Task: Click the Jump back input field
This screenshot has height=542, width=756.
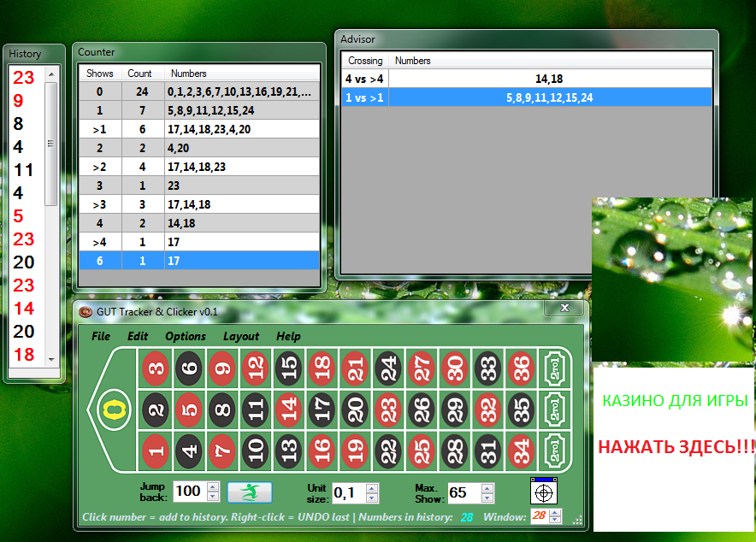Action: (x=190, y=492)
